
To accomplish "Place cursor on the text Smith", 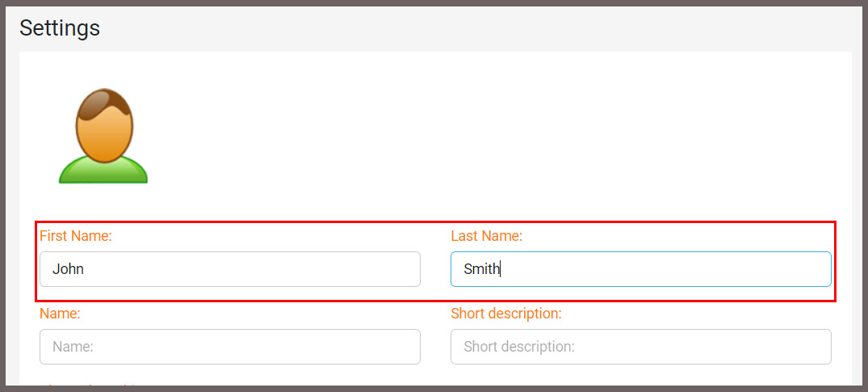I will coord(481,269).
